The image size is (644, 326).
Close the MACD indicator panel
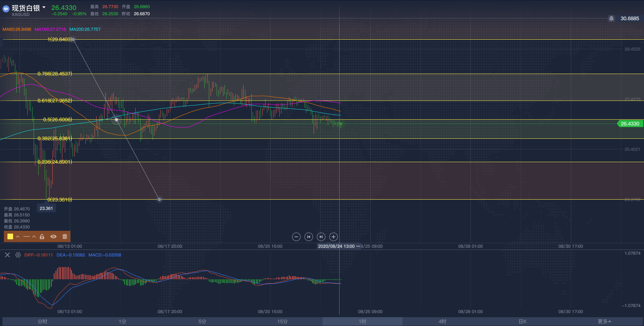(x=7, y=255)
